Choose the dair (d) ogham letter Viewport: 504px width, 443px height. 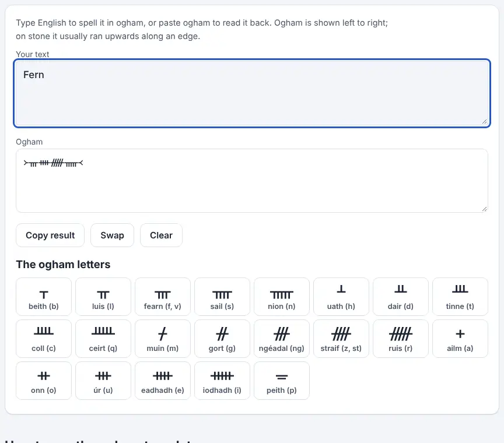pos(401,297)
